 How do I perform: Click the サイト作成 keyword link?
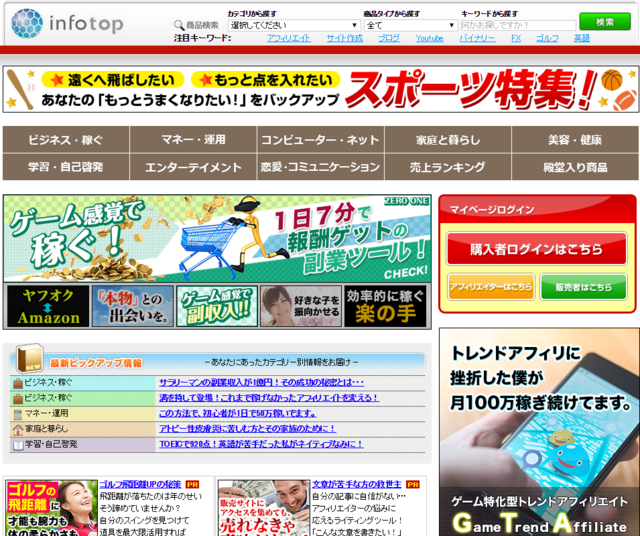click(x=344, y=38)
